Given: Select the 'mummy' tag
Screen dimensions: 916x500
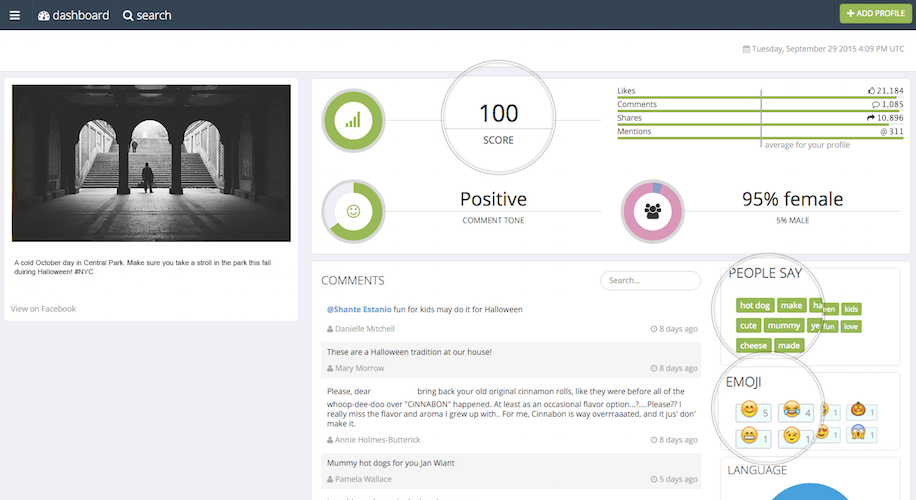Looking at the screenshot, I should pyautogui.click(x=783, y=325).
